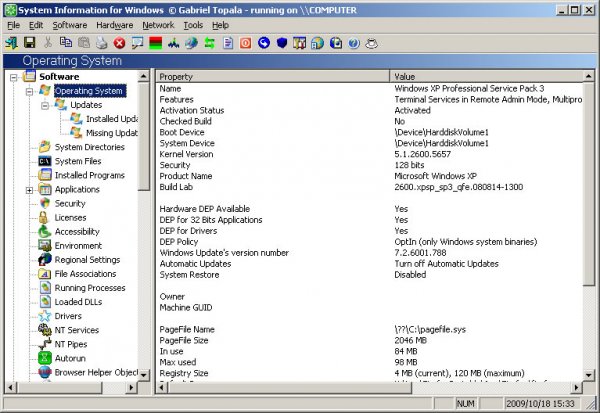Click the blue shield toolbar icon

[282, 43]
